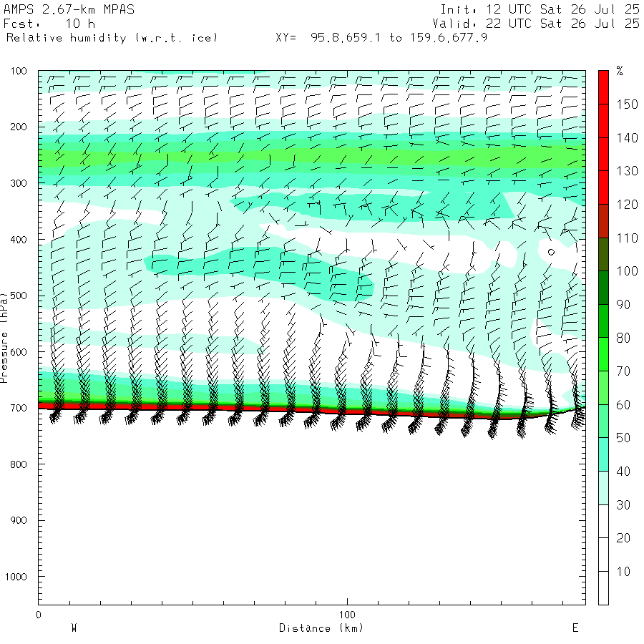Click the 500 pressure axis tick label
The height and width of the screenshot is (644, 644).
pyautogui.click(x=19, y=296)
